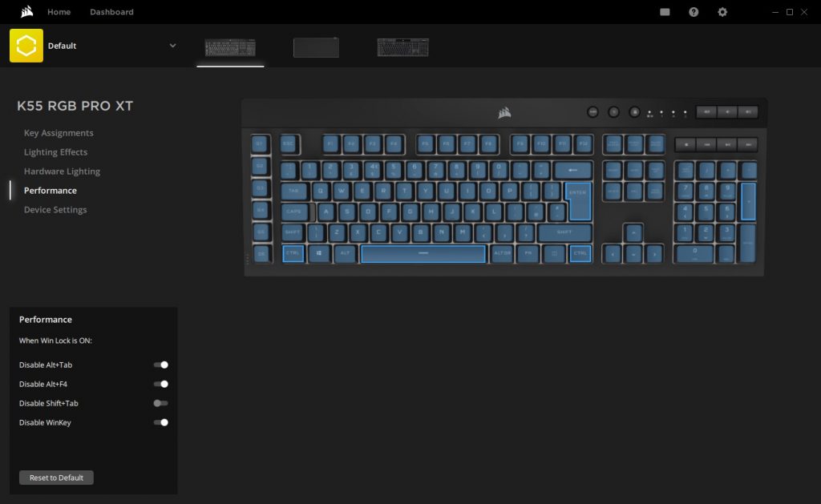Select the FN key on keyboard image
821x504 pixels.
tap(528, 253)
